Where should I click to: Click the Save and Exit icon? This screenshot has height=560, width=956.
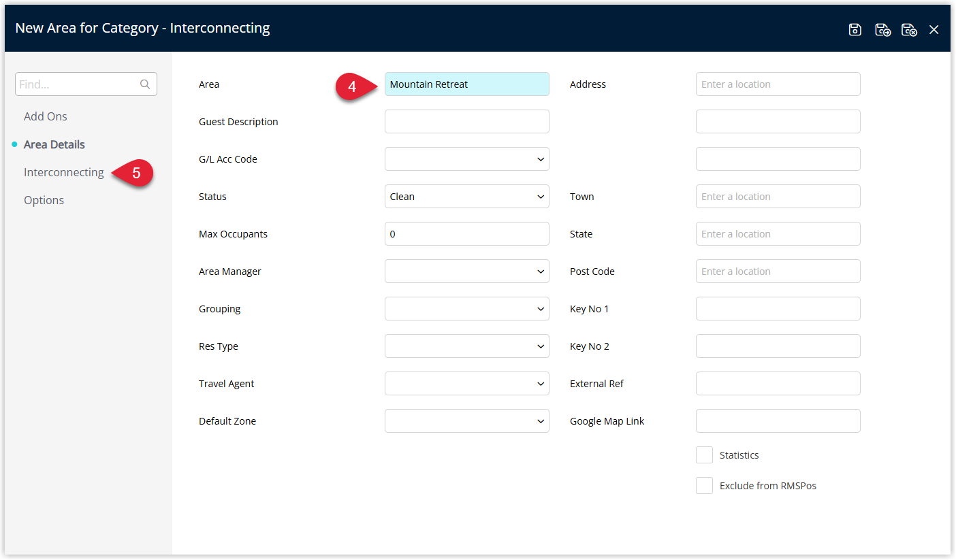909,29
